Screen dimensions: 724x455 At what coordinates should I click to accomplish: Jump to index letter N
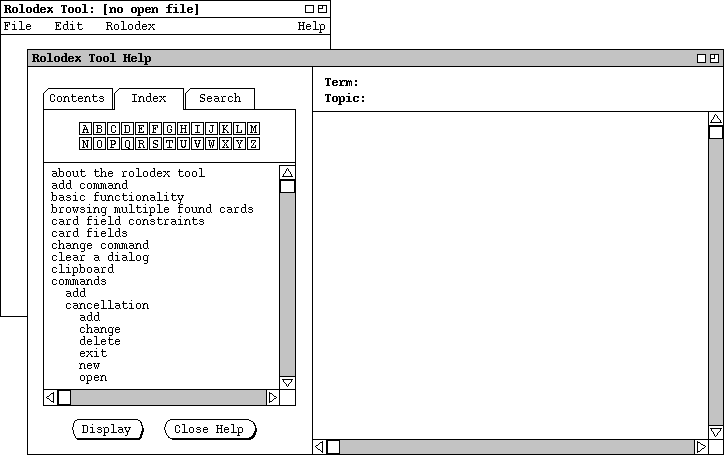[86, 144]
